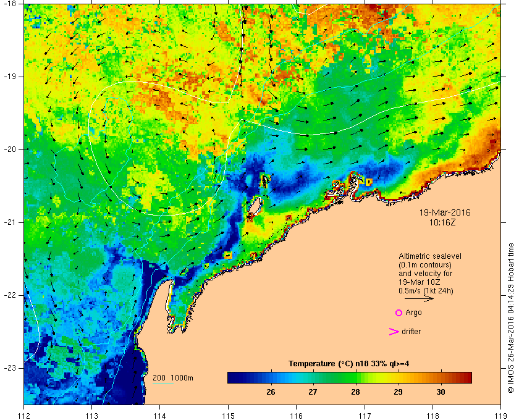Click the colorbar value 27

point(313,392)
